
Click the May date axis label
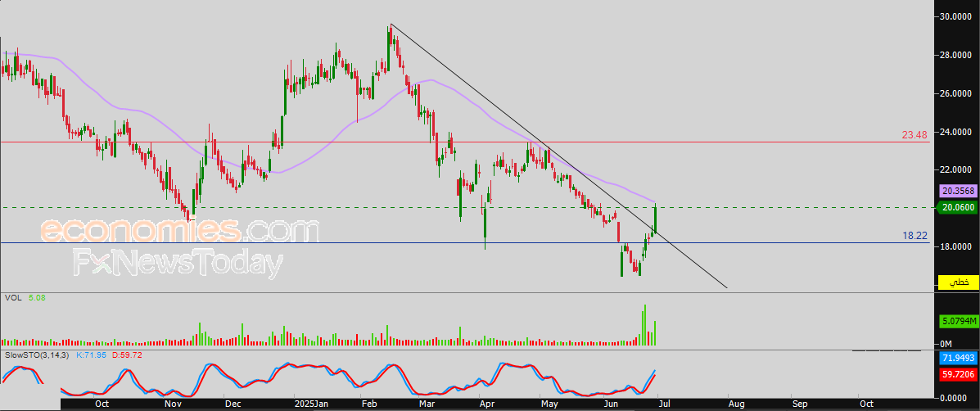point(549,404)
